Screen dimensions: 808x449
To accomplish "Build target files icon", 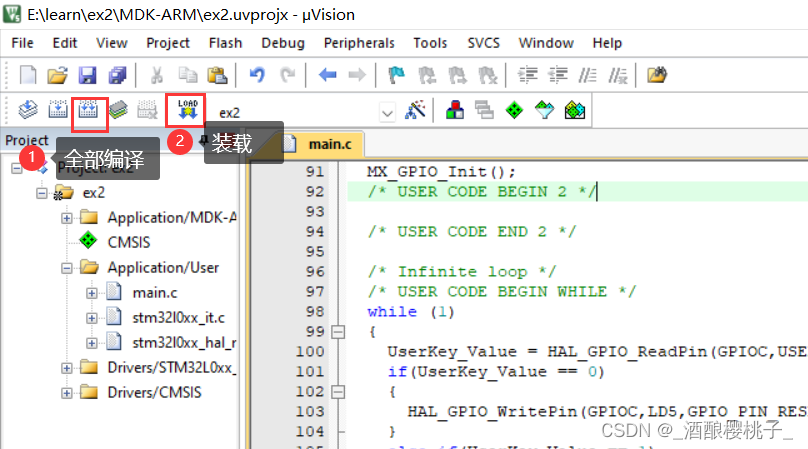I will point(58,110).
